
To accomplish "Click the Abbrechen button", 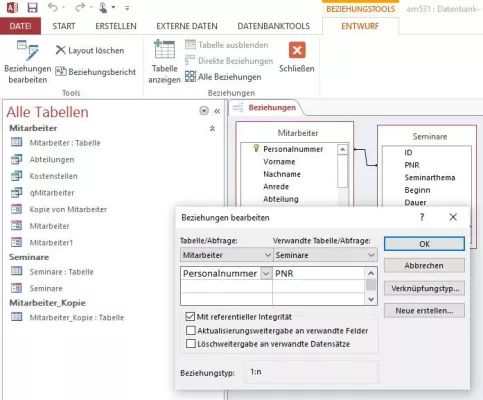I will click(424, 266).
